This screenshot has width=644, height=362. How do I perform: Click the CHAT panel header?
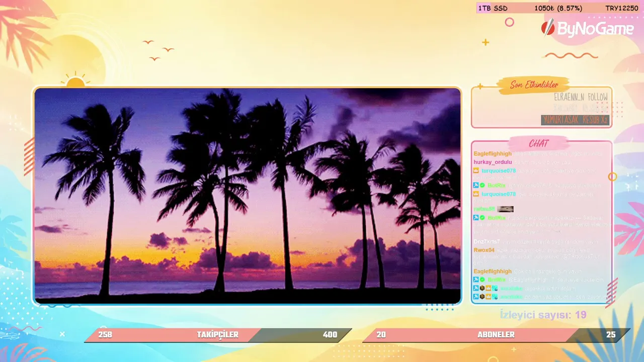(x=539, y=143)
